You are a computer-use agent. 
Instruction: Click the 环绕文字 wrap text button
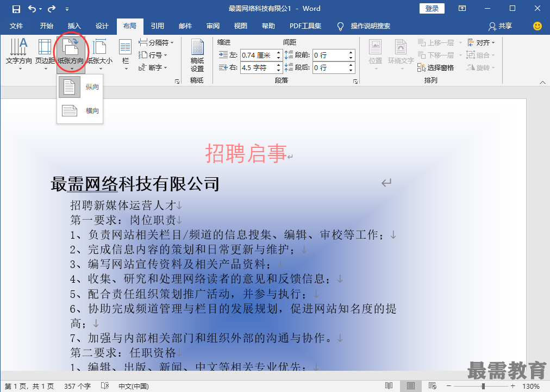[x=401, y=54]
